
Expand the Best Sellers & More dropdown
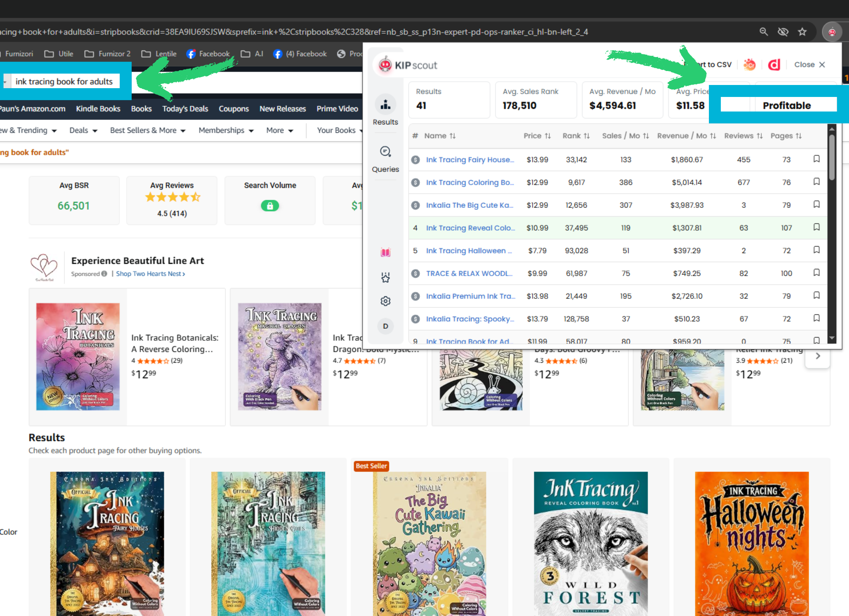[x=148, y=130]
